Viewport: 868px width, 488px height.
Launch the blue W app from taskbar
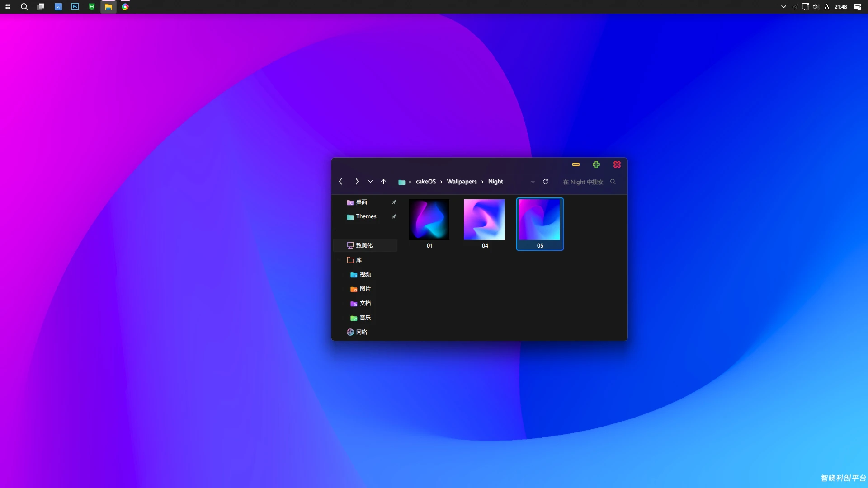[x=58, y=7]
